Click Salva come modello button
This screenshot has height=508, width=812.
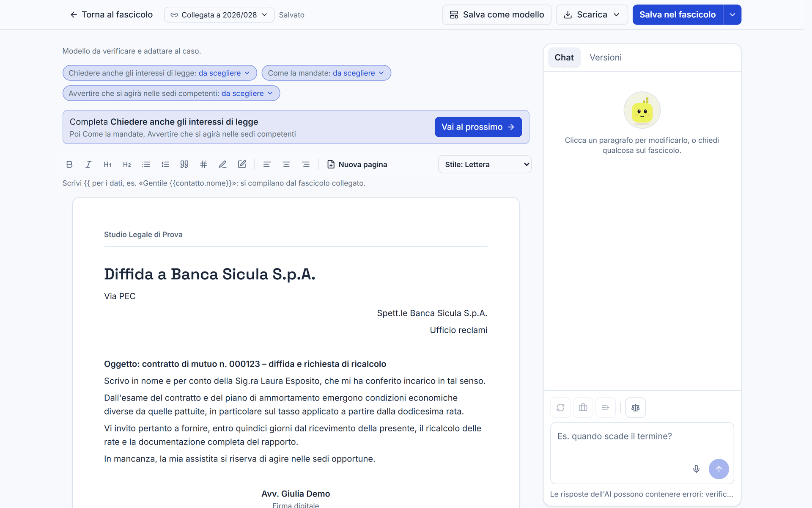point(497,15)
